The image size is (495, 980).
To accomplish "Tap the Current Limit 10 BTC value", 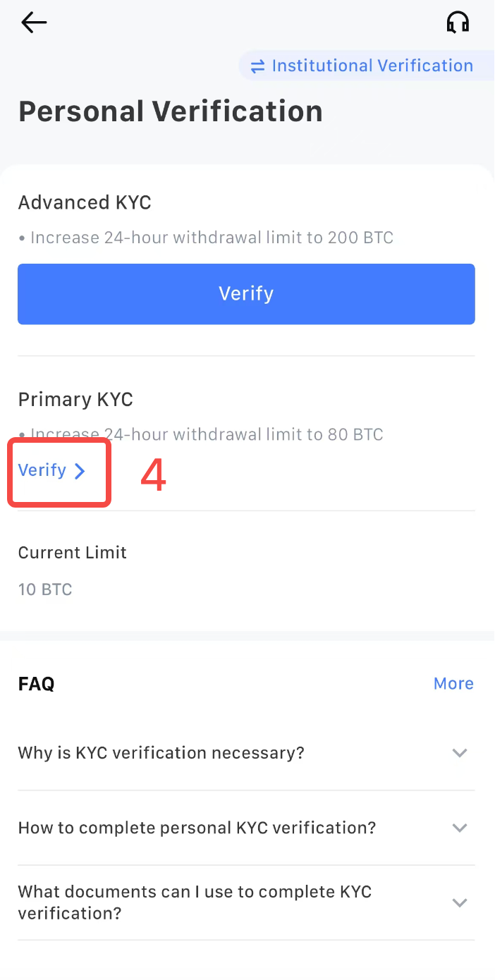I will tap(45, 589).
